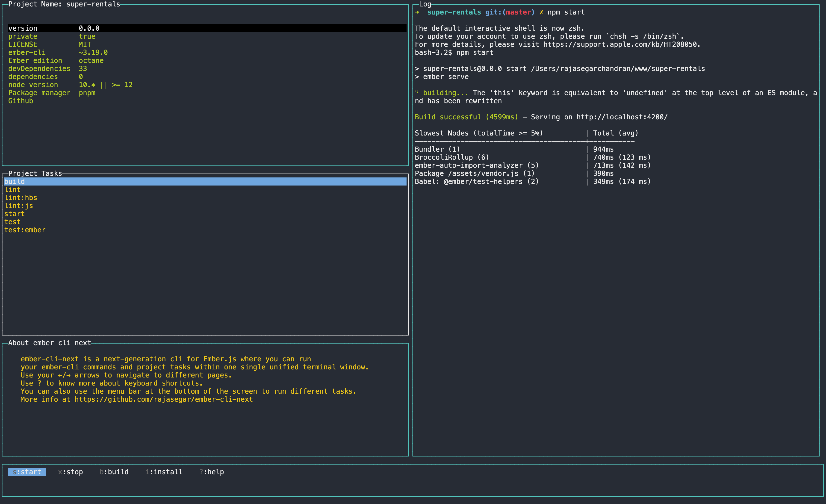Choose the lint:js task entry
826x504 pixels.
[x=18, y=206]
